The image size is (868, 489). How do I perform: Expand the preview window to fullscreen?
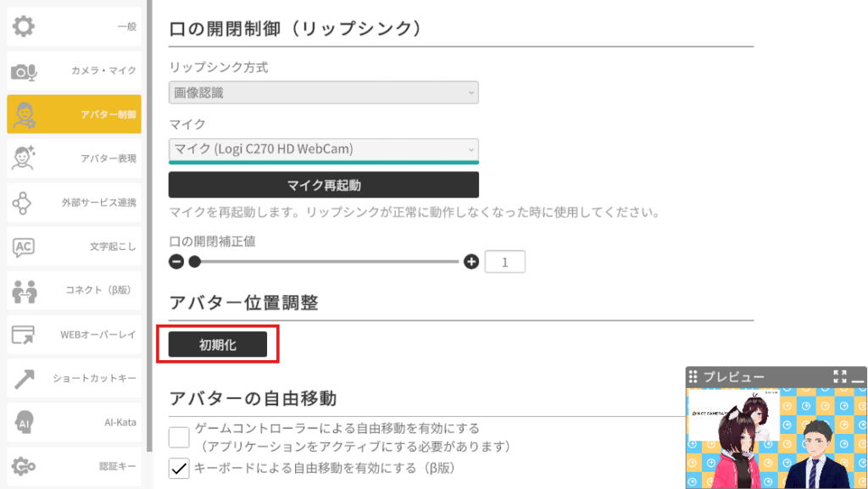[x=840, y=376]
